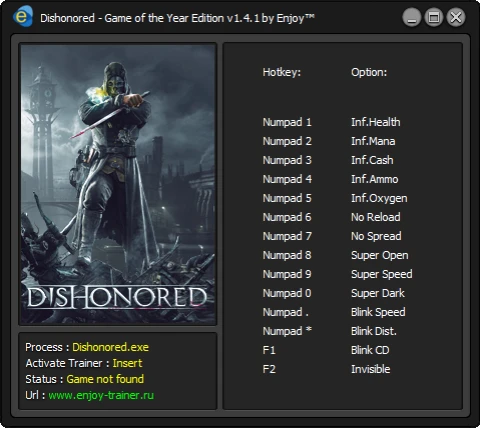
Task: Select the Inf.Oxygen option
Action: coord(379,198)
